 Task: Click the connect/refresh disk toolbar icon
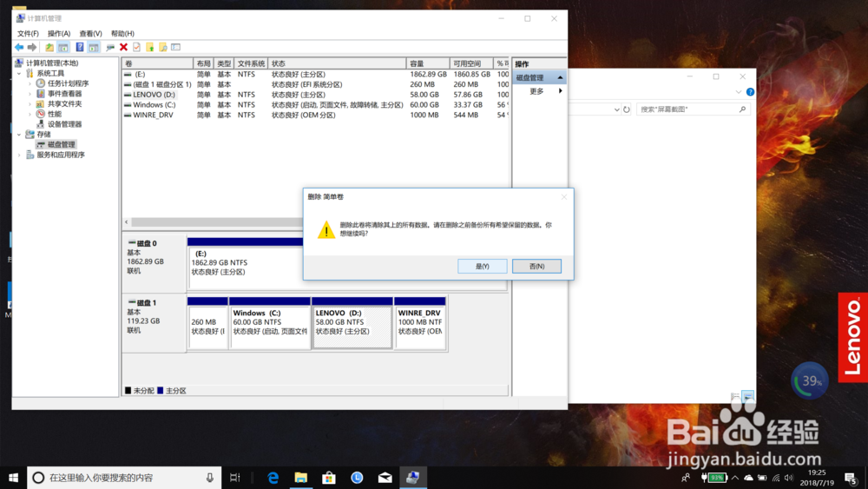[110, 48]
